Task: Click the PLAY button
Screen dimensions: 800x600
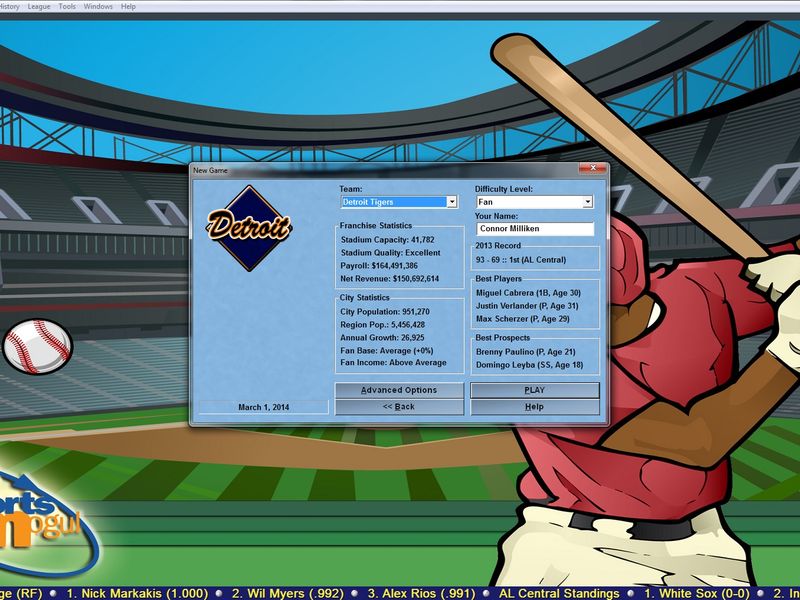Action: click(x=535, y=390)
